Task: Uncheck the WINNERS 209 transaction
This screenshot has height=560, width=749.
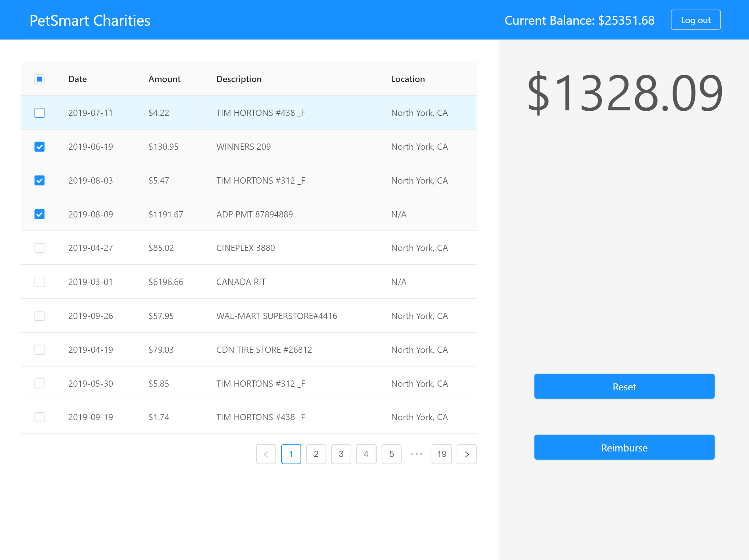Action: pyautogui.click(x=39, y=147)
